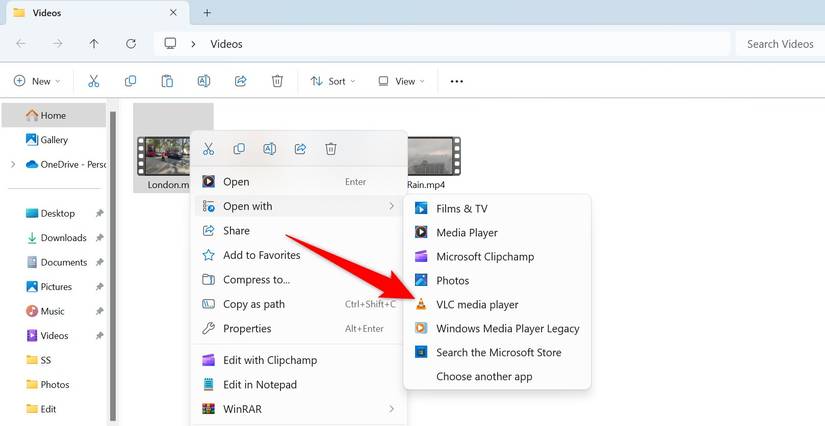The image size is (825, 426).
Task: Choose Edit in Notepad
Action: tap(298, 384)
